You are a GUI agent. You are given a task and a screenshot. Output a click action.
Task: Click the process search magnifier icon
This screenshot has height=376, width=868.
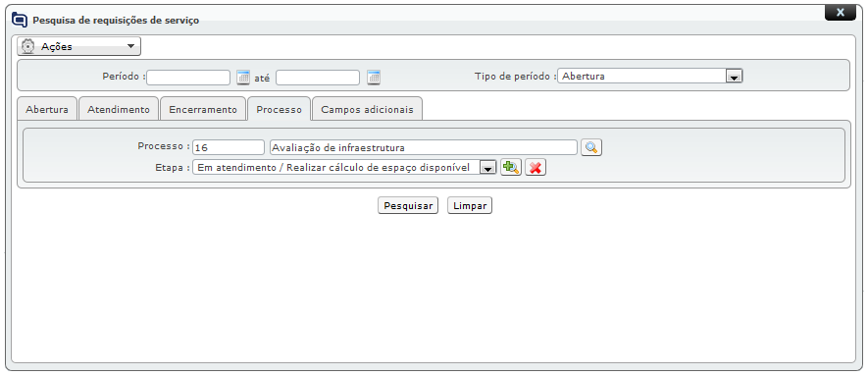tap(591, 147)
